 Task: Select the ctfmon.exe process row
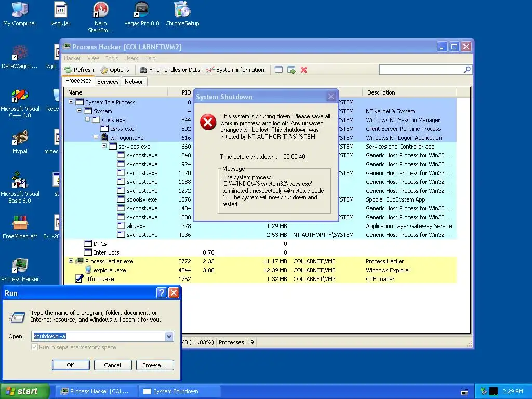(260, 279)
